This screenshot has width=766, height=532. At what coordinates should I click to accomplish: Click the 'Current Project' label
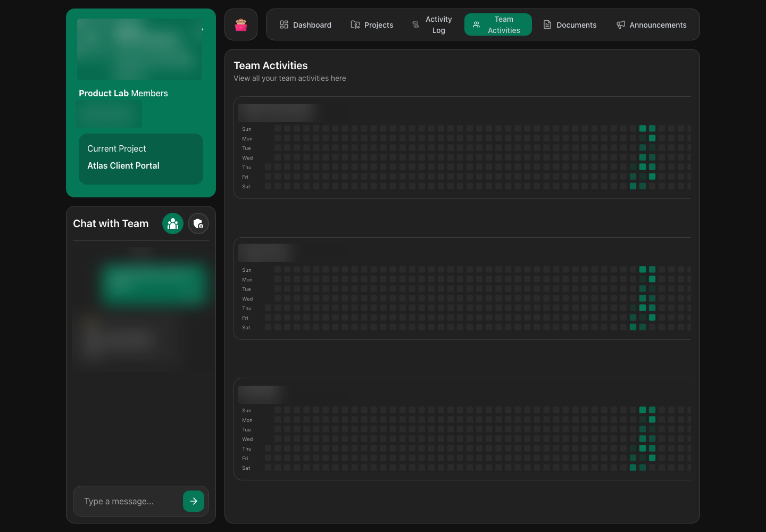click(x=116, y=148)
